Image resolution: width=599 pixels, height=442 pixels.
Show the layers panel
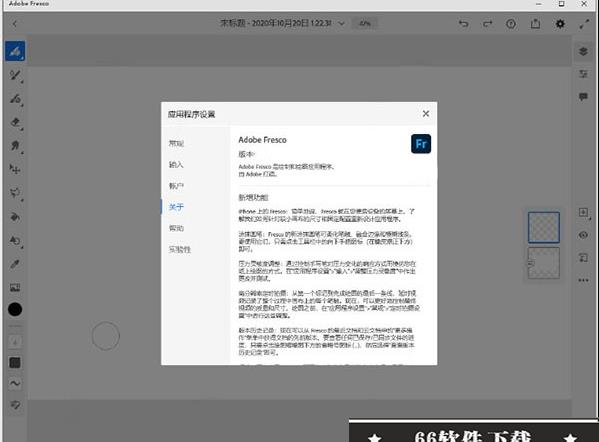[583, 51]
